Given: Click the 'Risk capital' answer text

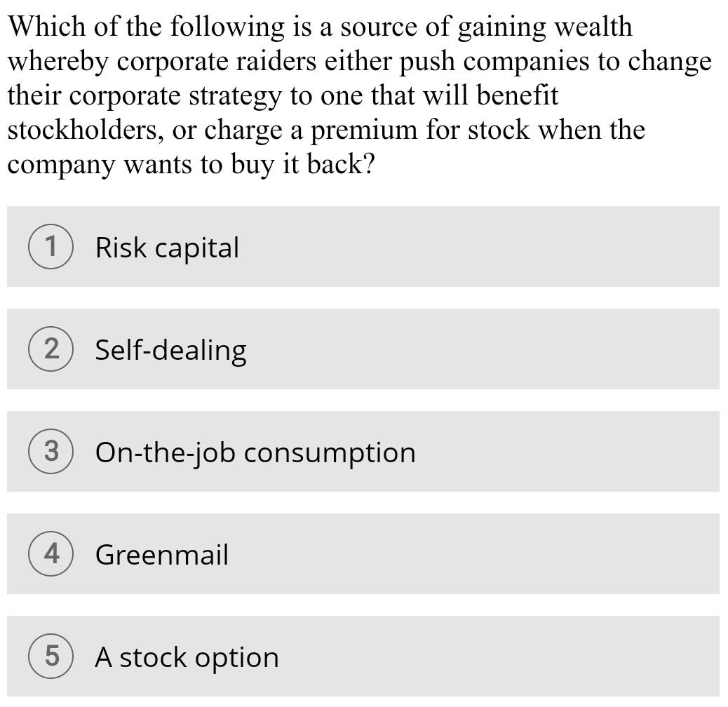Looking at the screenshot, I should tap(166, 247).
